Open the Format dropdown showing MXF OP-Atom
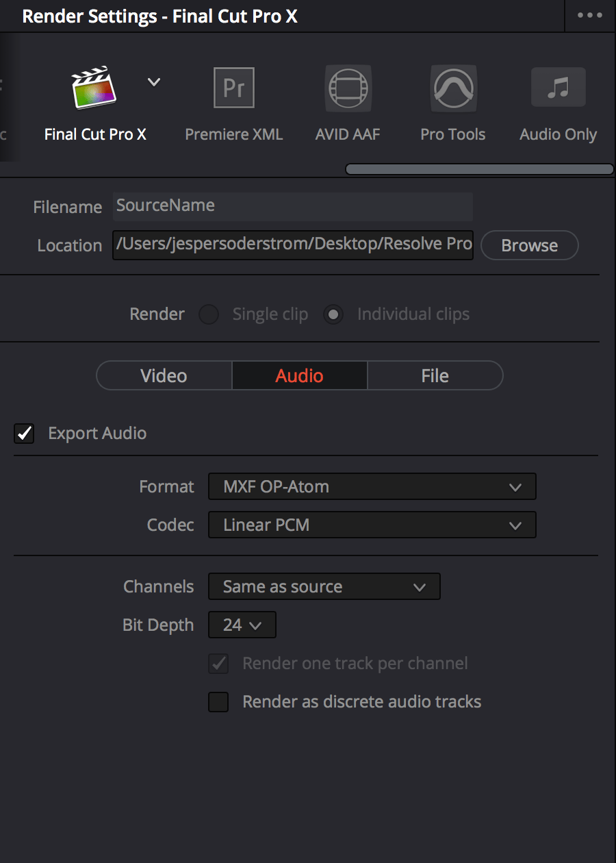The width and height of the screenshot is (616, 863). pos(372,487)
